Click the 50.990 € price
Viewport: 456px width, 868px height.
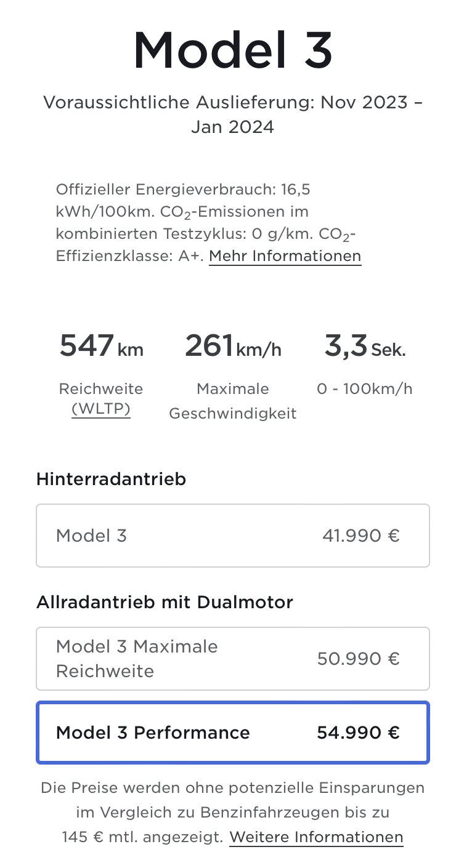pyautogui.click(x=358, y=659)
